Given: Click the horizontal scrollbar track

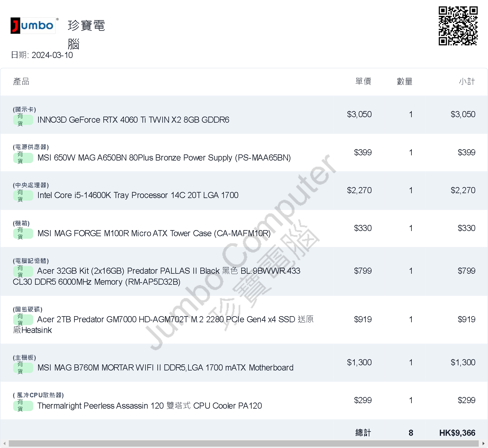Looking at the screenshot, I should pyautogui.click(x=244, y=443).
